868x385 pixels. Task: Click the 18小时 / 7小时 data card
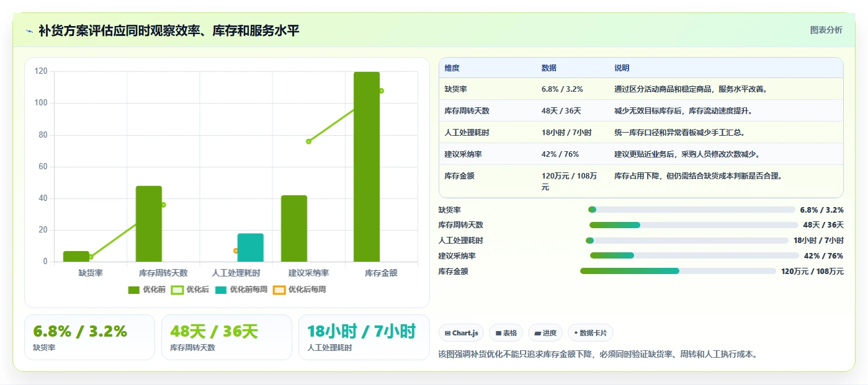tap(364, 337)
